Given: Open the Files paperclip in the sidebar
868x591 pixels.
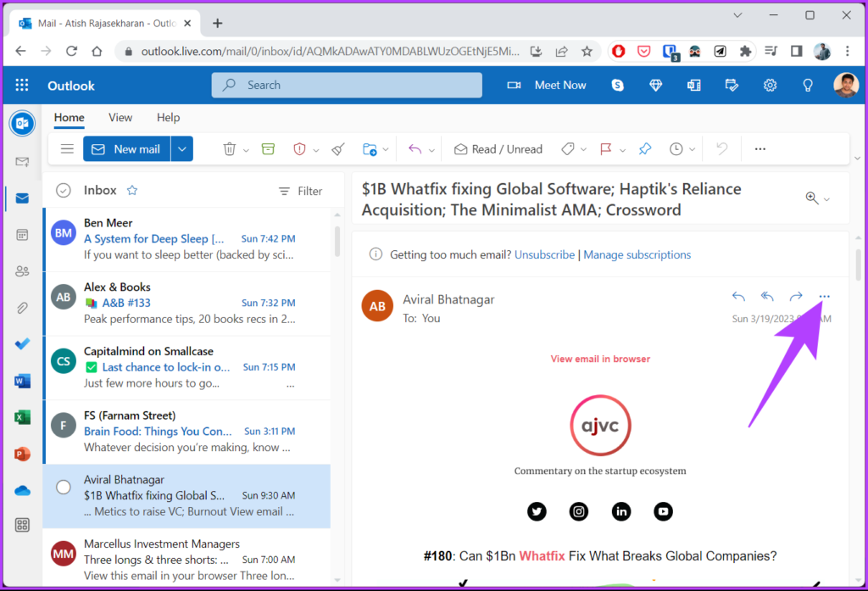Looking at the screenshot, I should coord(22,308).
